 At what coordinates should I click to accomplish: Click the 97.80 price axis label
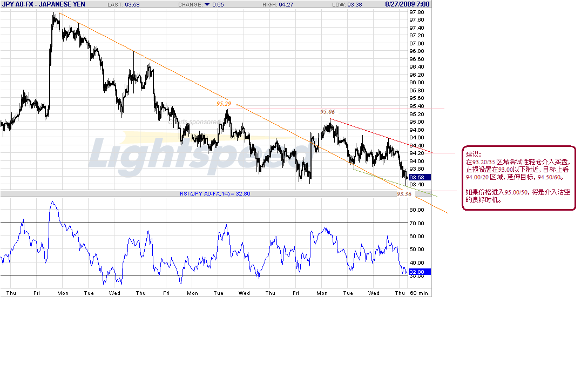(417, 12)
